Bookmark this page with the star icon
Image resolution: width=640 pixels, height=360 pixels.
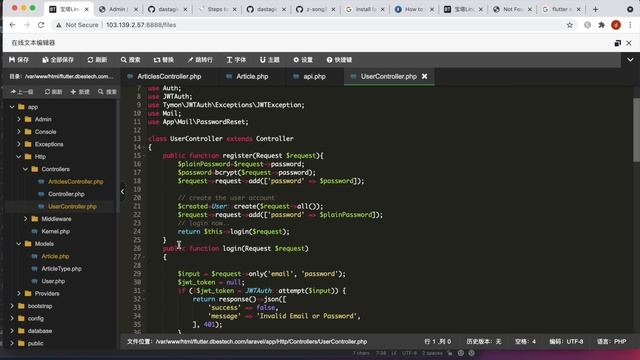point(570,25)
